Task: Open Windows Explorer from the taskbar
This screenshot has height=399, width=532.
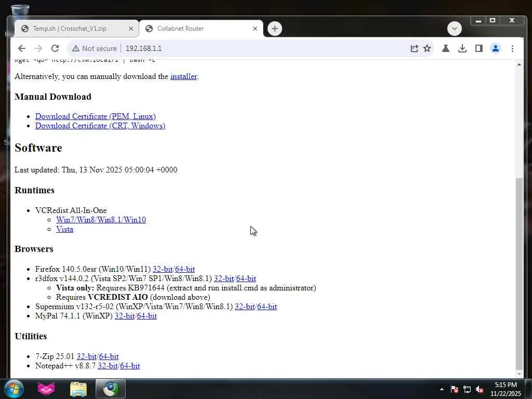Action: [78, 389]
